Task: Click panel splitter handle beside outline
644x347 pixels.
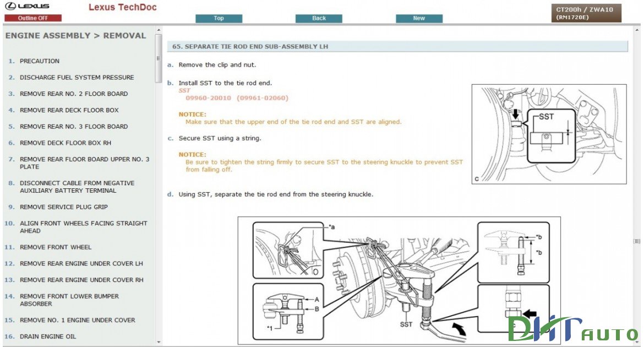Action: (158, 58)
